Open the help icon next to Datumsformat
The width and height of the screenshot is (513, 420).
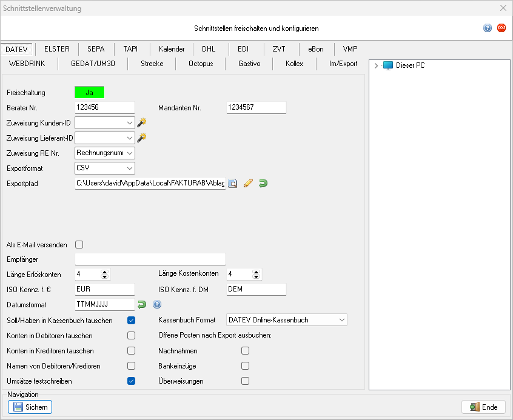[x=157, y=304]
